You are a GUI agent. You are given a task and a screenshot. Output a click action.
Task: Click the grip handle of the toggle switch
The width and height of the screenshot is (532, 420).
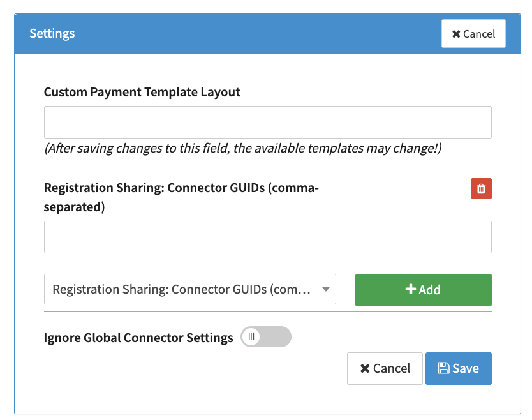(251, 336)
